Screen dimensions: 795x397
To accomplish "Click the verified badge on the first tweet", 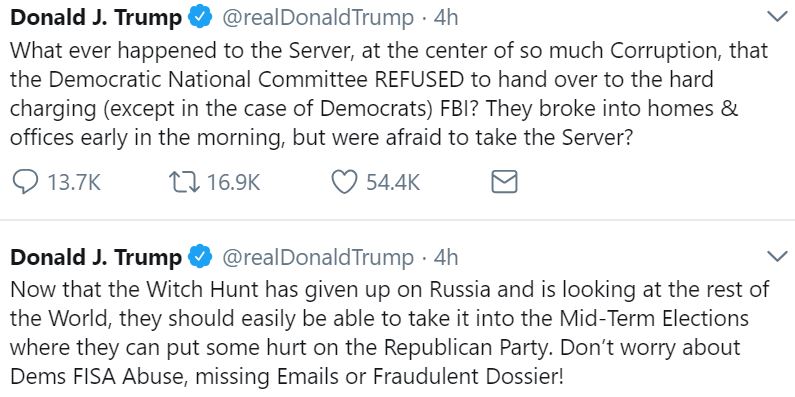I will pyautogui.click(x=200, y=18).
